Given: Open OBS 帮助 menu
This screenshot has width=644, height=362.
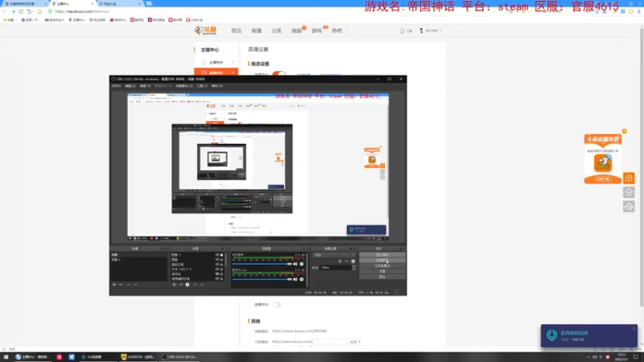Looking at the screenshot, I should click(x=217, y=86).
